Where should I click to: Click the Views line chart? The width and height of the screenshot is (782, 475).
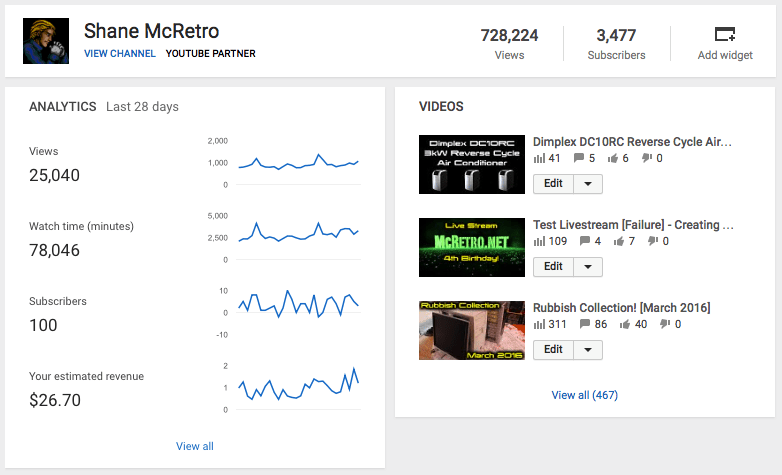pos(298,163)
